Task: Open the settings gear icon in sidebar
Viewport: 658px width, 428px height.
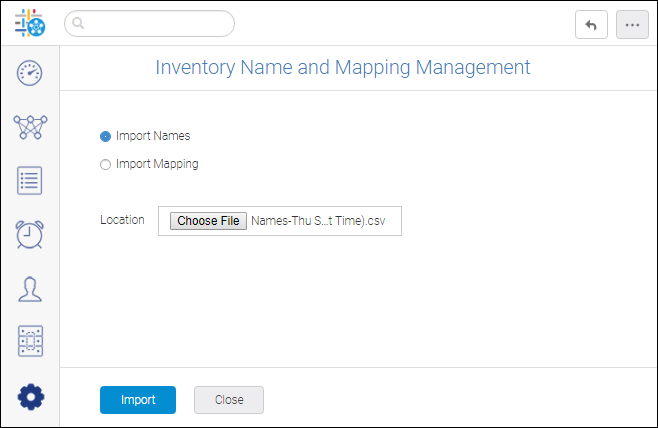Action: click(x=31, y=397)
